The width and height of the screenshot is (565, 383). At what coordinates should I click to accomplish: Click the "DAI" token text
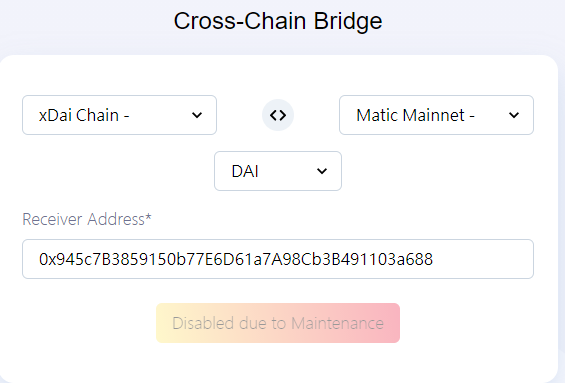pyautogui.click(x=245, y=171)
